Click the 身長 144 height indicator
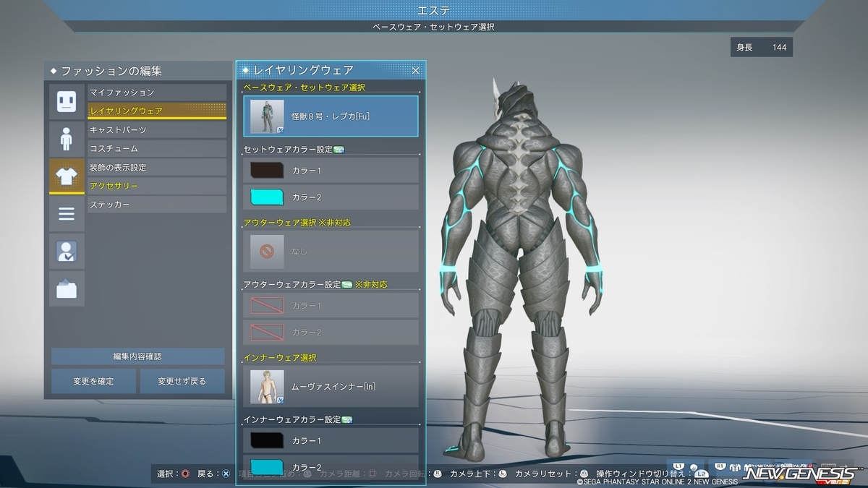Viewport: 868px width, 488px height. pyautogui.click(x=762, y=48)
